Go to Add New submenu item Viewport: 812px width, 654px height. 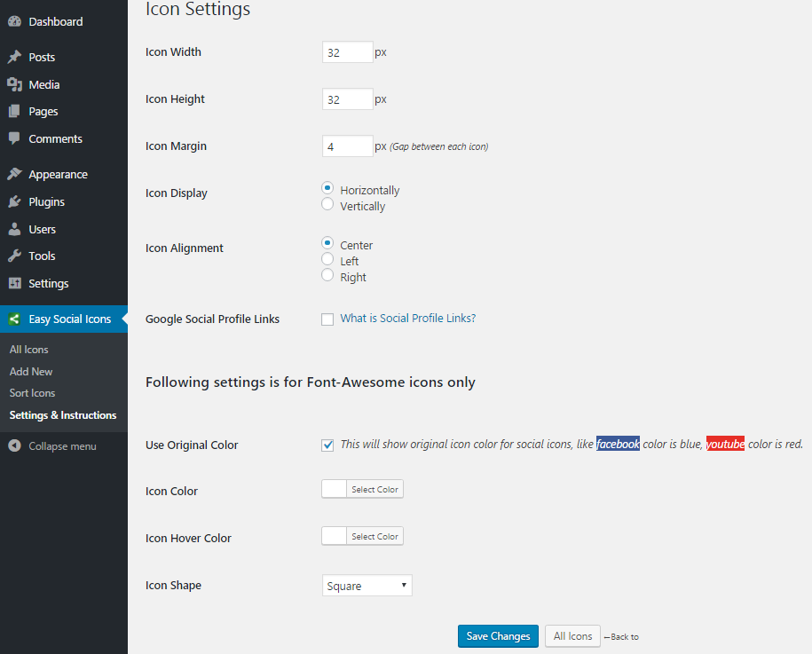click(31, 371)
